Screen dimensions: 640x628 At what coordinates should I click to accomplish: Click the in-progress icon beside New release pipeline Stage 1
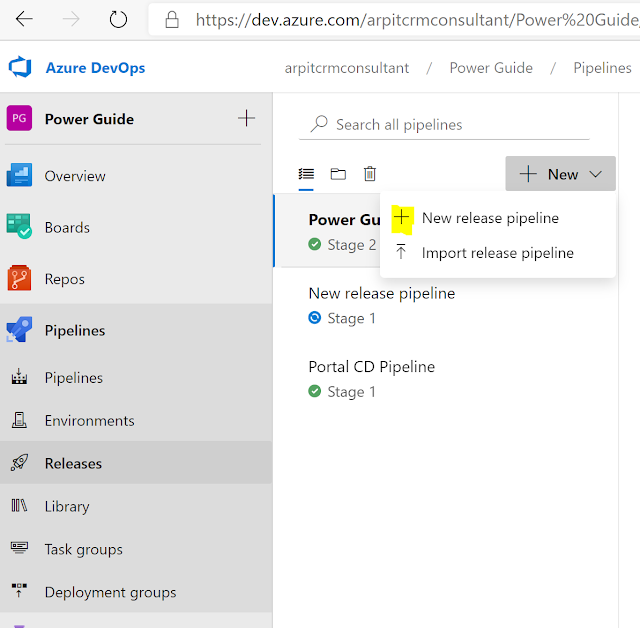click(315, 317)
